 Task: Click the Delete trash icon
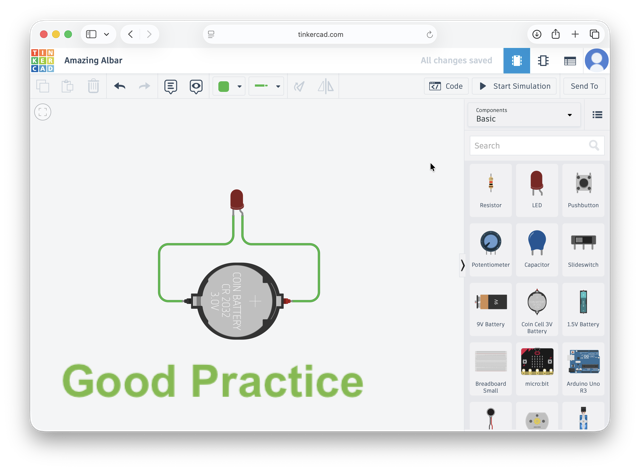93,86
